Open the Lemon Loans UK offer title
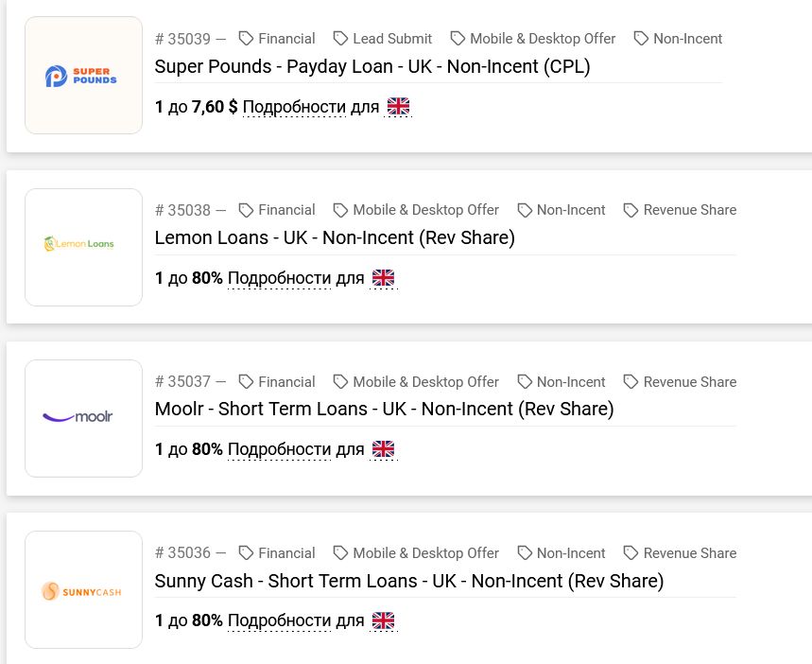The image size is (812, 664). [335, 238]
